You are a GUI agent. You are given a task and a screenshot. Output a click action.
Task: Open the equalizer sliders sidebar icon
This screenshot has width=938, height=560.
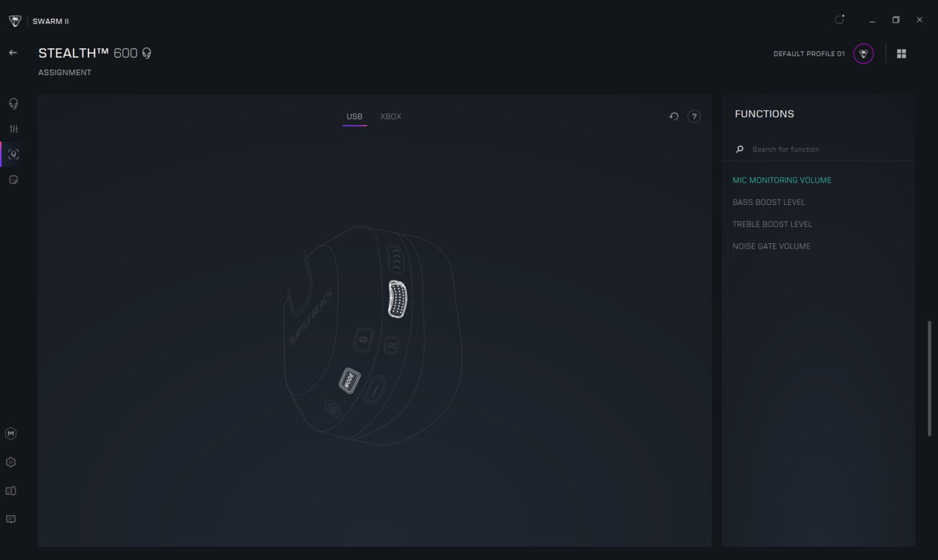pos(13,129)
